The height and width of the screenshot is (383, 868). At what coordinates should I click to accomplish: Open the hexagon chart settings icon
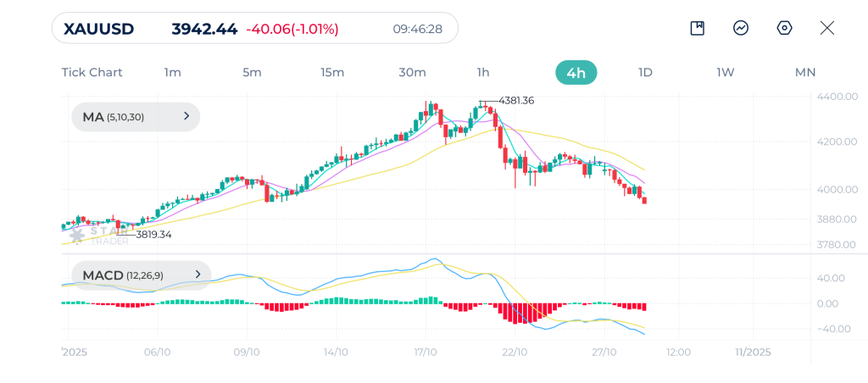(784, 28)
